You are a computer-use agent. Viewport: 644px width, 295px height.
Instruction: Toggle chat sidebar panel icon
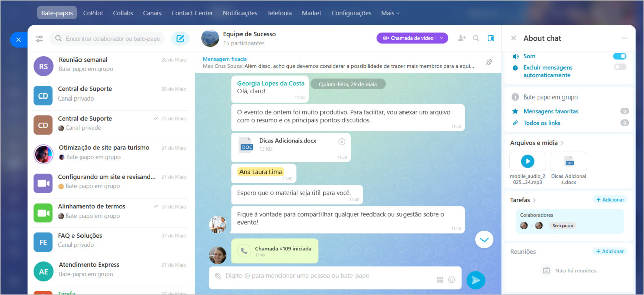[x=491, y=38]
